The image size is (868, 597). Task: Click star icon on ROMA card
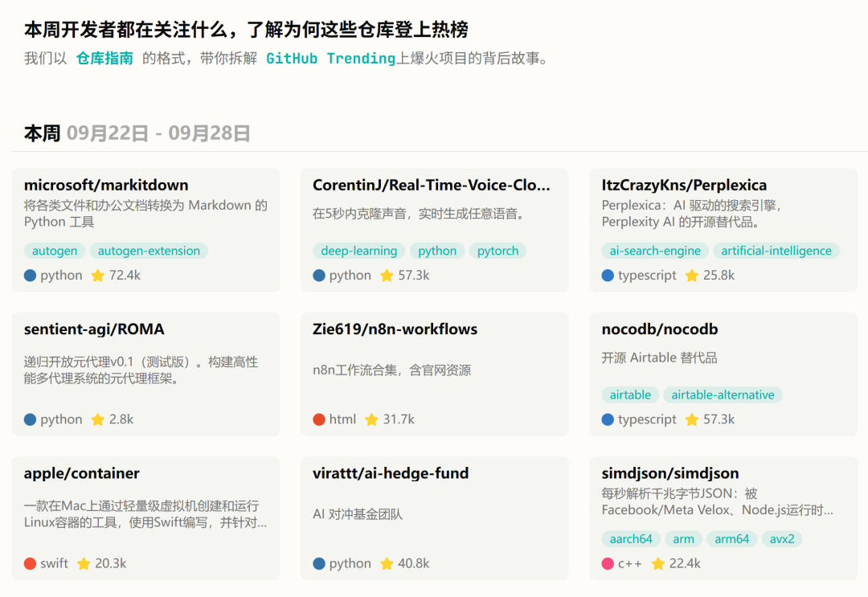coord(98,419)
